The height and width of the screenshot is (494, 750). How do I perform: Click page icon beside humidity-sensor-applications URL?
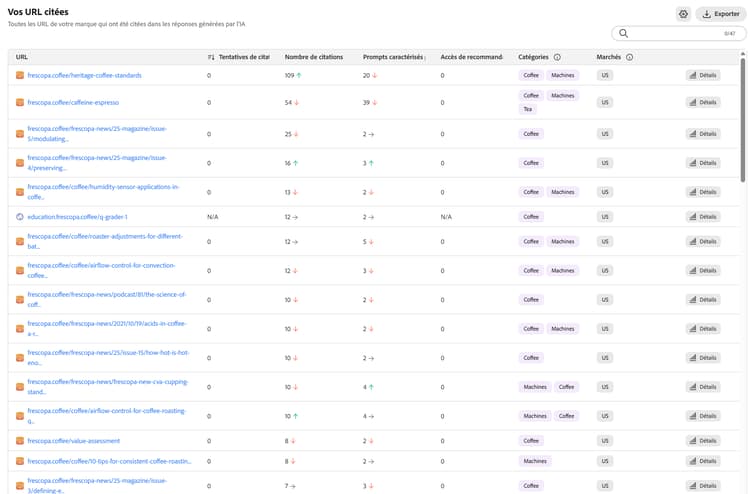click(x=20, y=192)
